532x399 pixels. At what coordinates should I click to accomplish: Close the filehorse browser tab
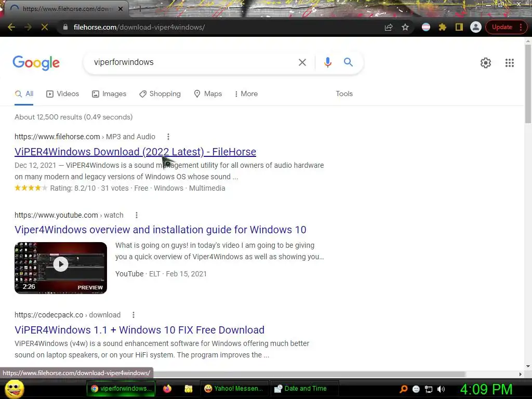tap(121, 9)
